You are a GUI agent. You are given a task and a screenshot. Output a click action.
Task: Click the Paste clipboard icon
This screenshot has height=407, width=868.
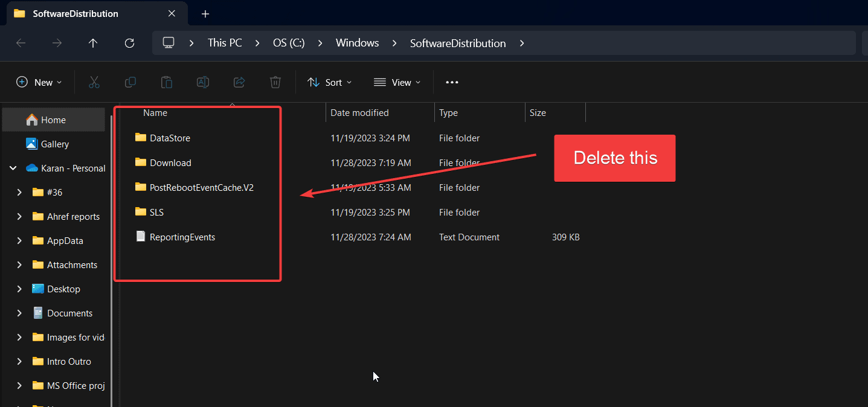click(167, 82)
